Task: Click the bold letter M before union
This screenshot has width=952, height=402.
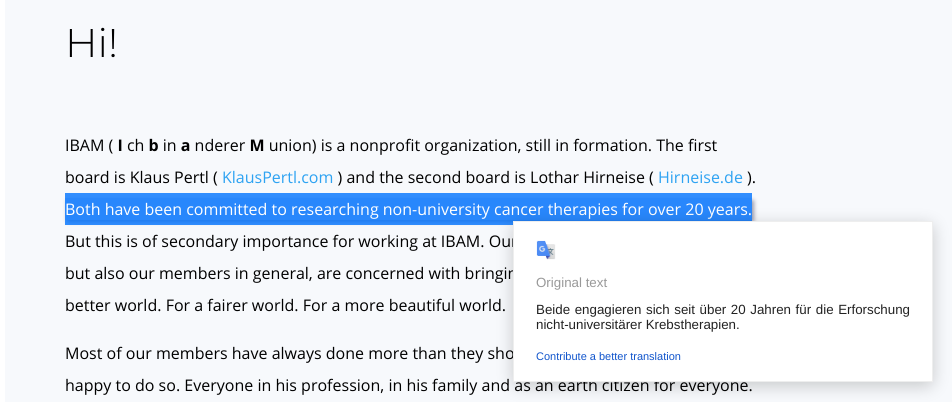Action: (257, 146)
